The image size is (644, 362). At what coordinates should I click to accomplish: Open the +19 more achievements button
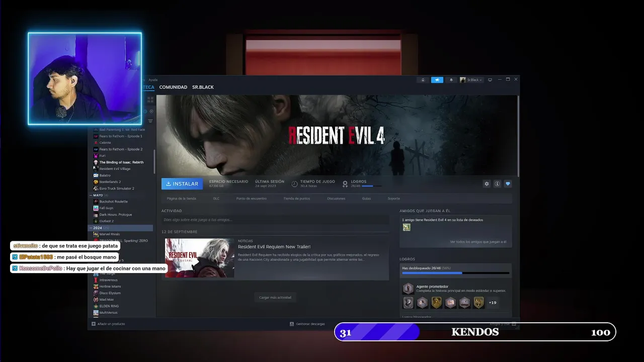[493, 303]
